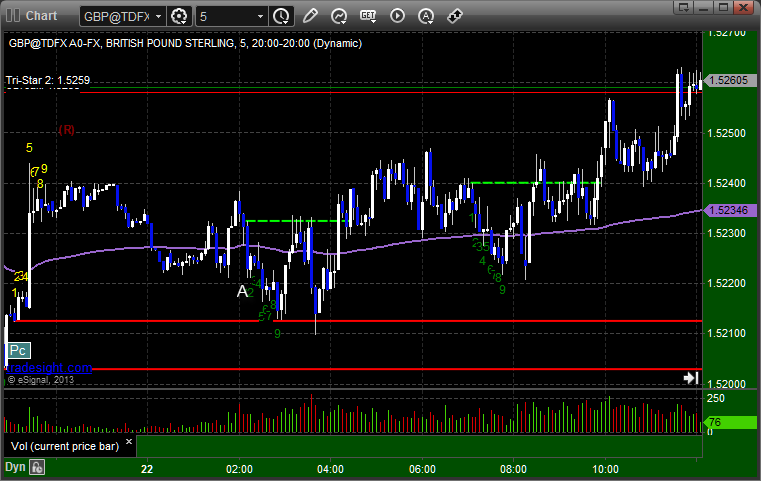Close the chart window
The image size is (761, 481).
click(743, 7)
